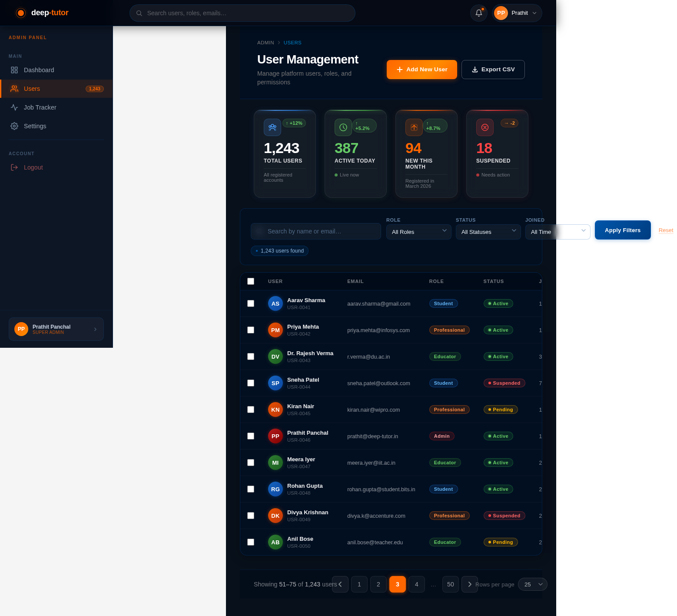Click the search by name or email field
677x616 pixels.
[315, 231]
